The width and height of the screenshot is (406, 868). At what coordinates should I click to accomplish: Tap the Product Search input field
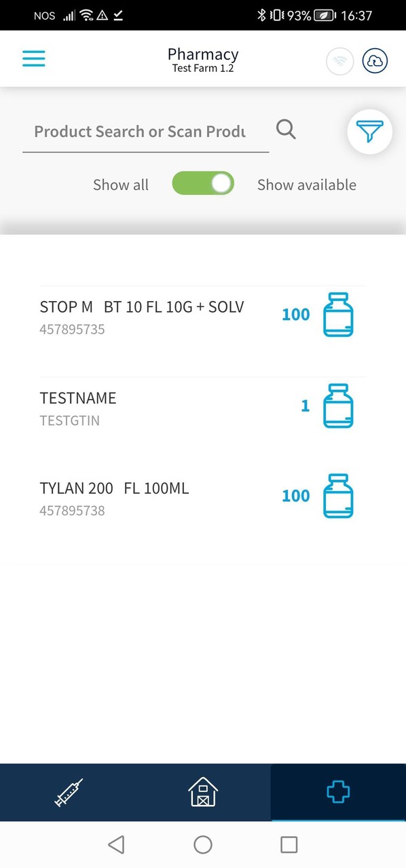pos(139,132)
